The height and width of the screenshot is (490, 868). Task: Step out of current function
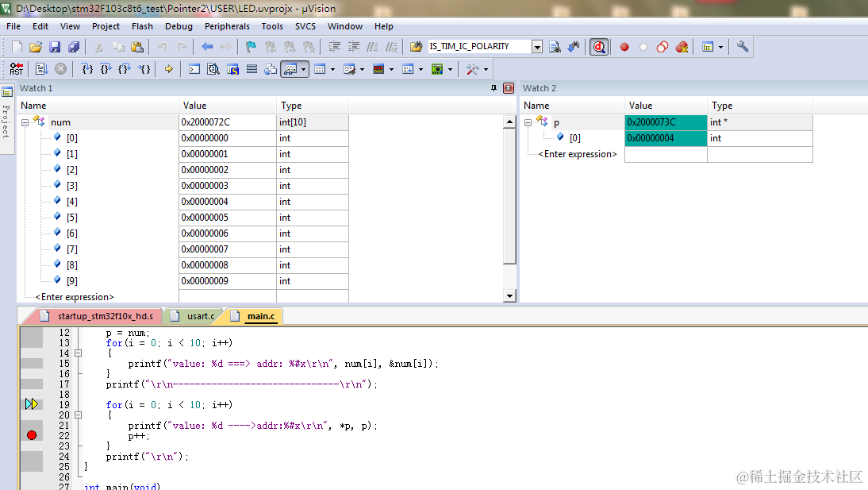[125, 69]
